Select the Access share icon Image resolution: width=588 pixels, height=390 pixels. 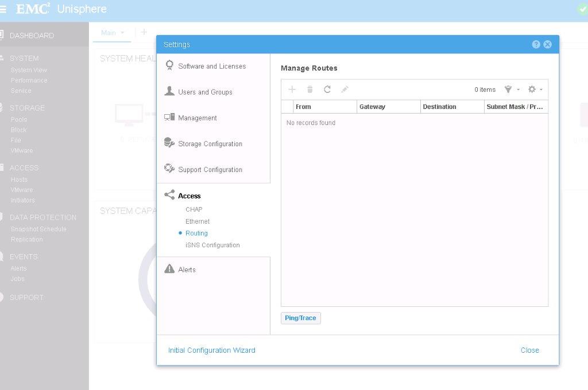pos(169,195)
